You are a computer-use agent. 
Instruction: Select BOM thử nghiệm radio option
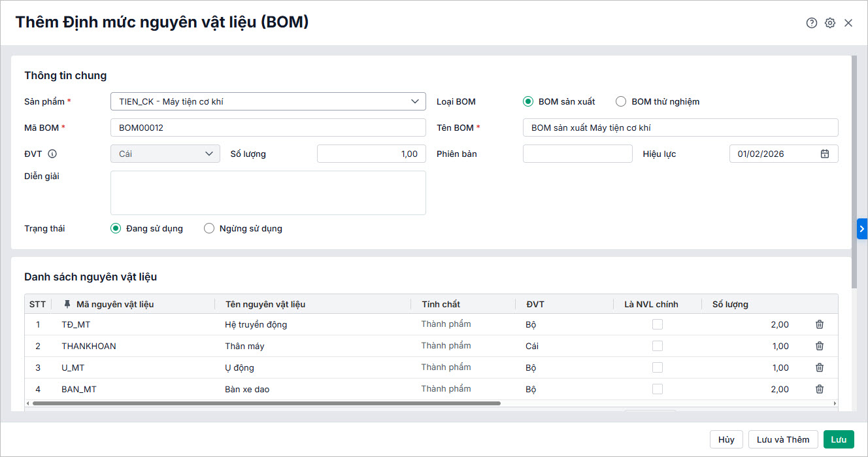click(x=621, y=102)
